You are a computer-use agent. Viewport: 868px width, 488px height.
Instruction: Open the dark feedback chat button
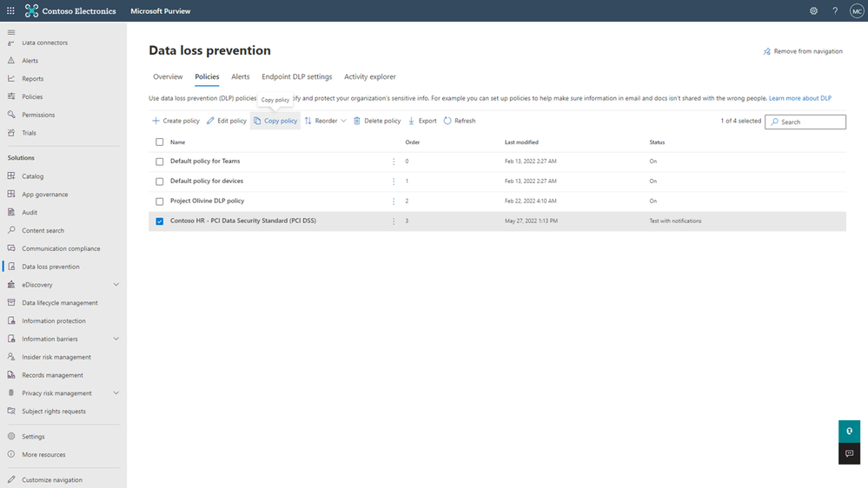point(849,453)
